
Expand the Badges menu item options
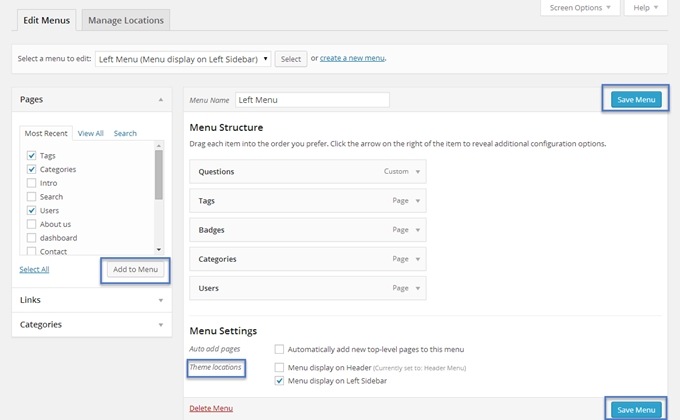[418, 229]
